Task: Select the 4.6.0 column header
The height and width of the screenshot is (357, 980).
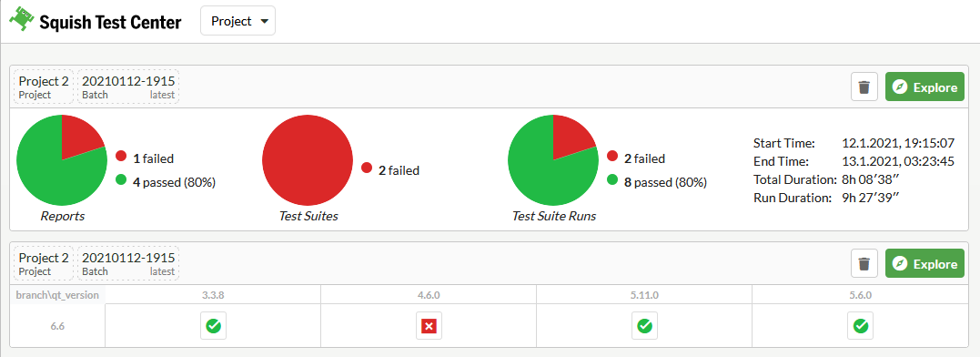Action: 429,294
